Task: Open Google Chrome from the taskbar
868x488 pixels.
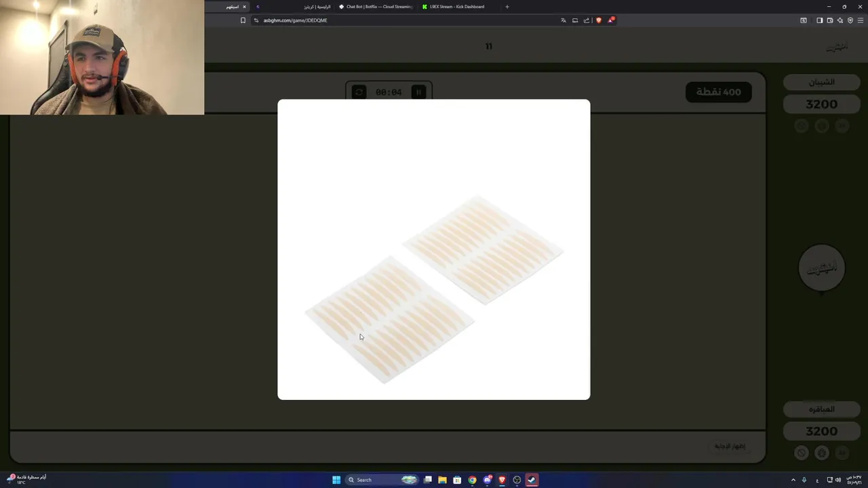Action: pos(472,480)
